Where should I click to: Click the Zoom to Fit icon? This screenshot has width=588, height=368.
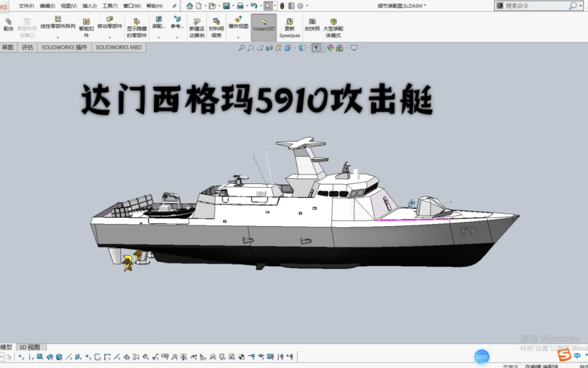tap(242, 48)
